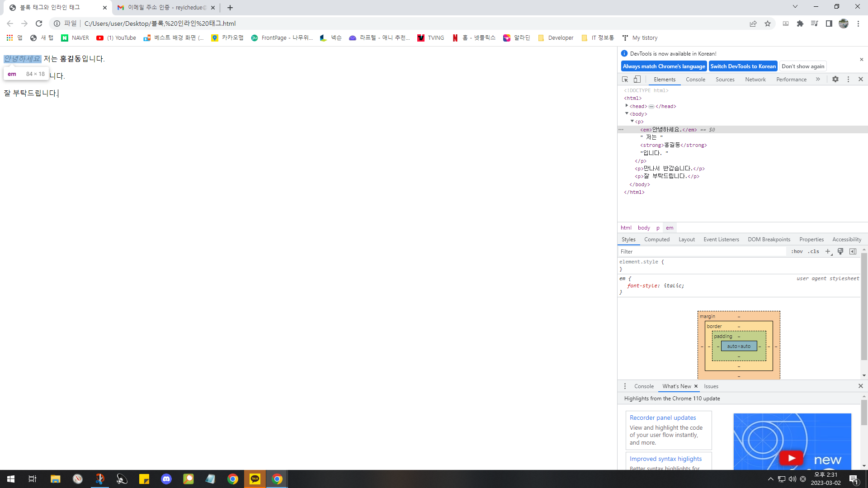This screenshot has width=868, height=488.
Task: Collapse the body element node
Action: (627, 113)
